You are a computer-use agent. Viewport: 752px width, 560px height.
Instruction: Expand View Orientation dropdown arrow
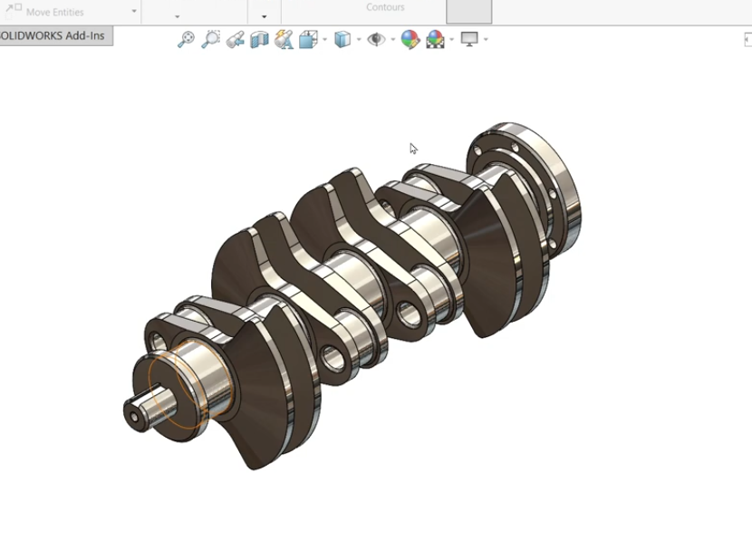point(324,39)
